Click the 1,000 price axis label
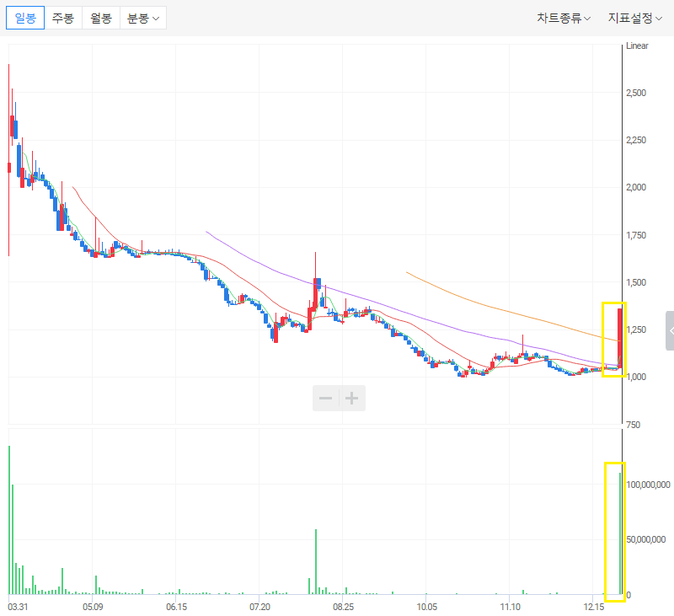Image resolution: width=674 pixels, height=616 pixels. click(x=636, y=377)
